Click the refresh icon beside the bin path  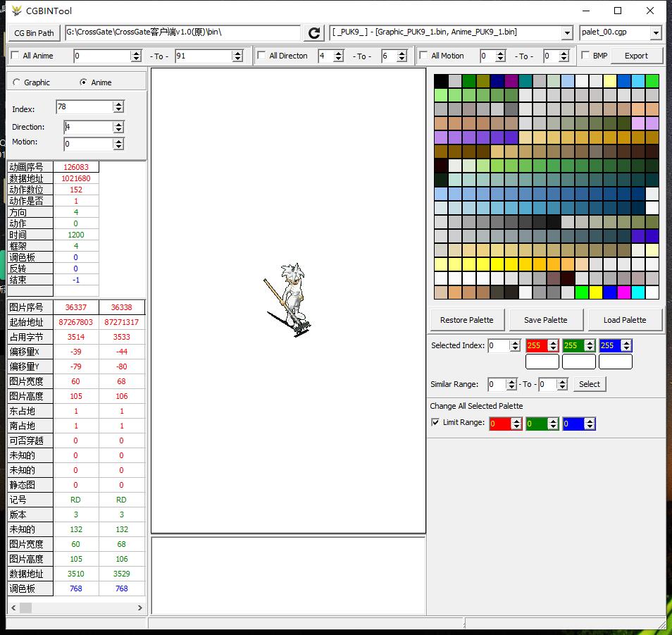click(x=314, y=33)
